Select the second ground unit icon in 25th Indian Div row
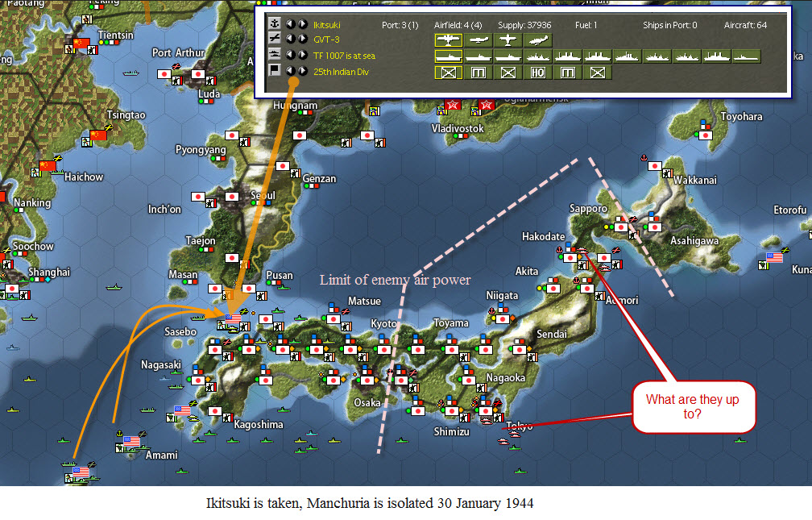This screenshot has width=812, height=520. point(478,73)
